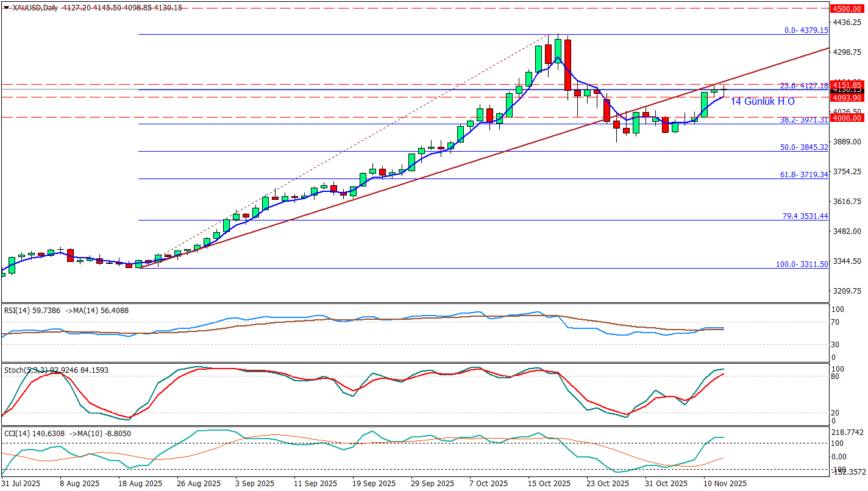This screenshot has height=491, width=868.
Task: Select the 4093.90 red price tag
Action: [847, 97]
